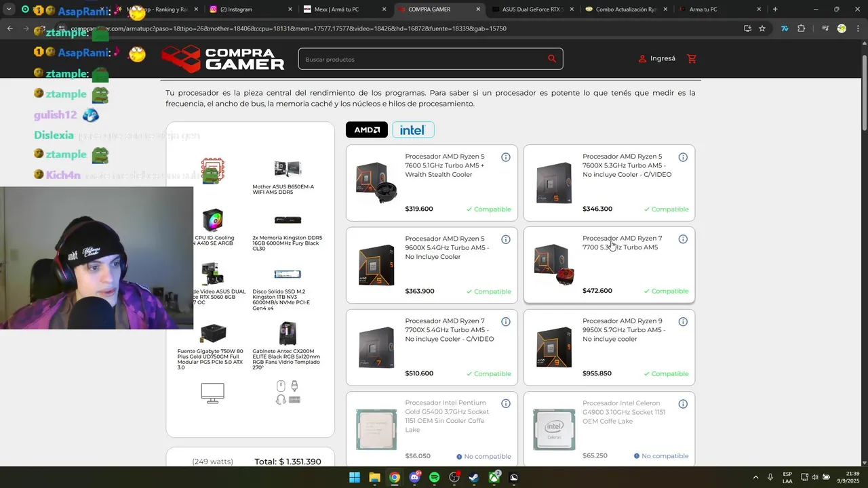Choose Ryzen 9 9950X 5.7GHz processor
The image size is (868, 488).
(609, 348)
